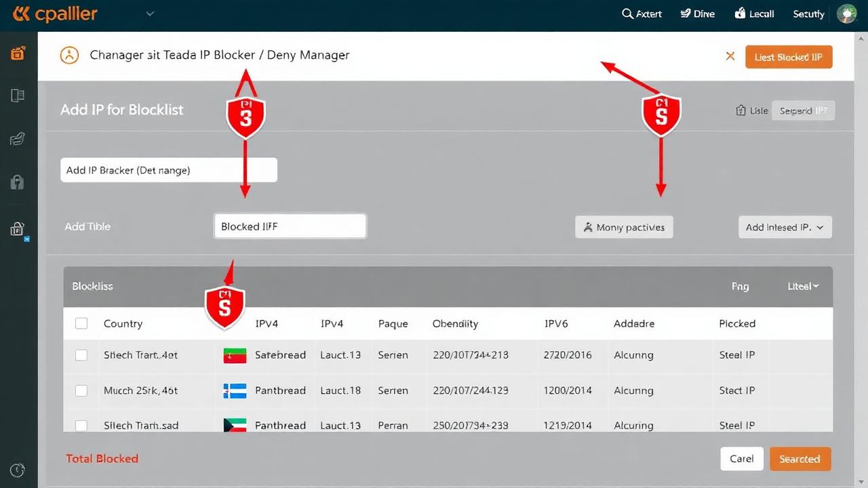
Task: Click the orange user circle icon
Action: coord(69,55)
